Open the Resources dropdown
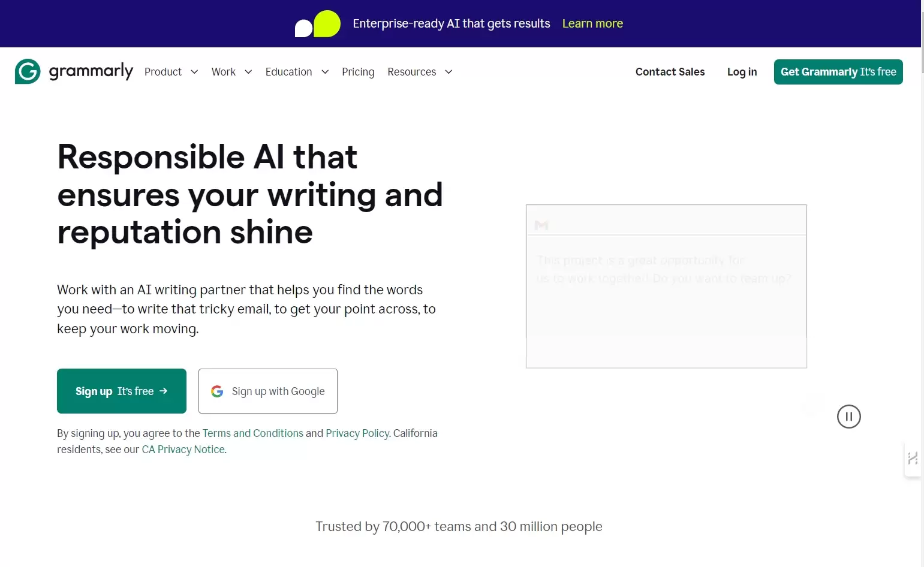This screenshot has width=924, height=567. pyautogui.click(x=419, y=71)
